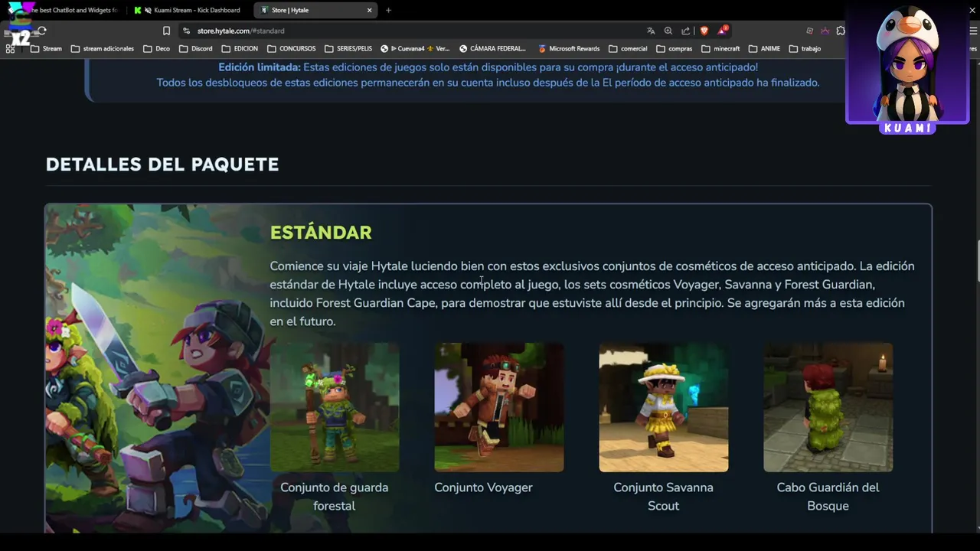Click the Conjunto de guarda forestal thumbnail
980x551 pixels.
pos(335,407)
